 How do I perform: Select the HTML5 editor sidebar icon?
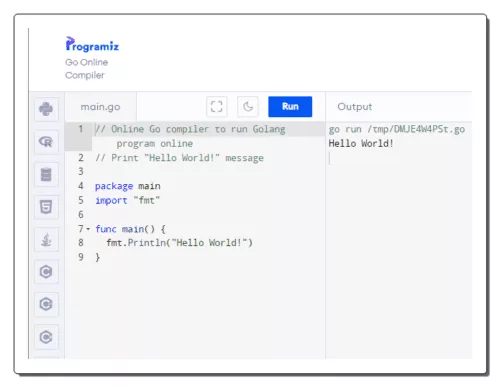click(x=46, y=207)
